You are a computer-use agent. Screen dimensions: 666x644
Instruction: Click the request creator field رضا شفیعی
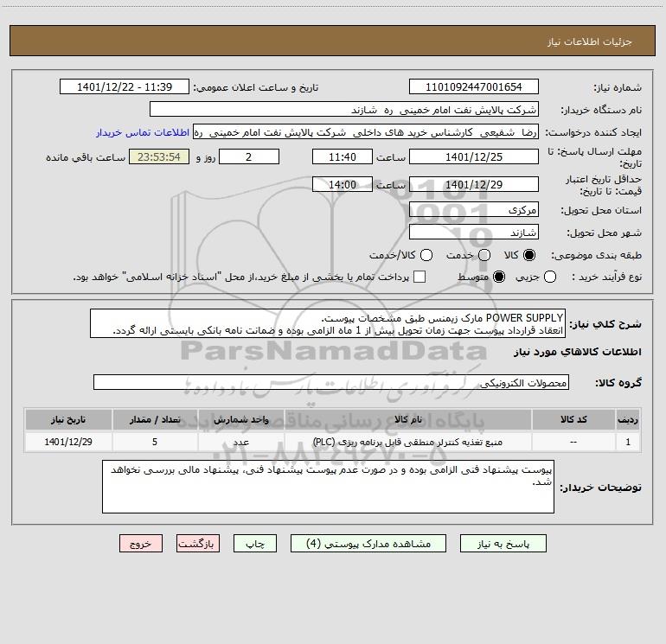[x=366, y=132]
